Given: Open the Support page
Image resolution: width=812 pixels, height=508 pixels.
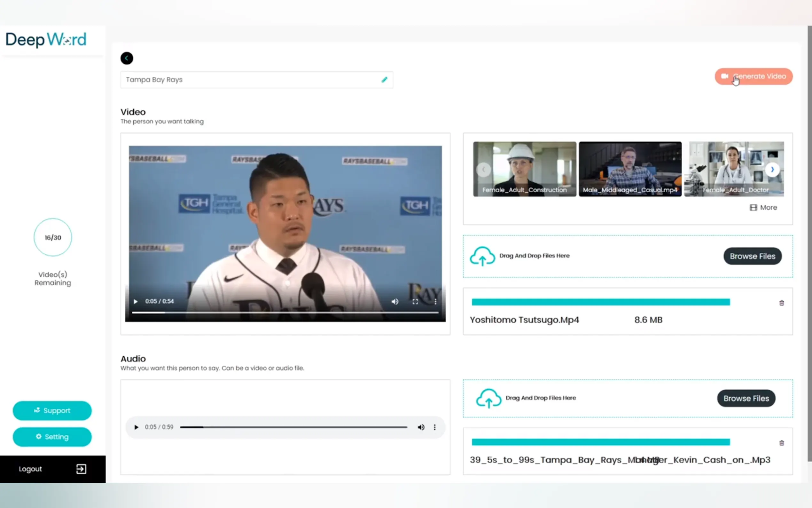Looking at the screenshot, I should pyautogui.click(x=52, y=410).
